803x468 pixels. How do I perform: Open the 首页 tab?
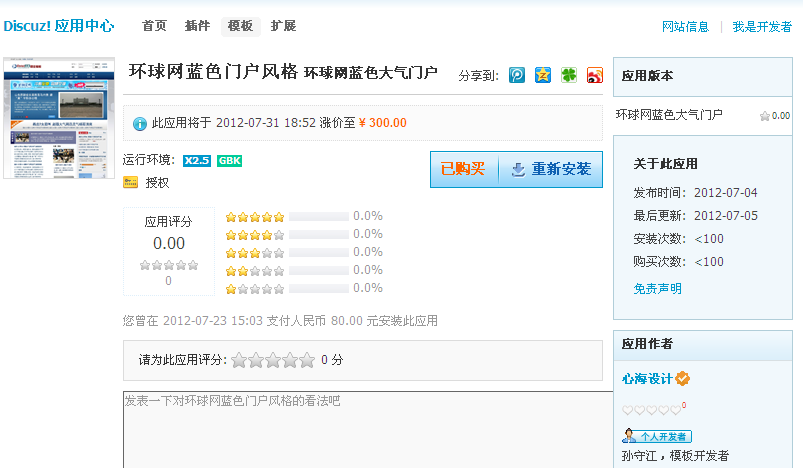tap(154, 26)
